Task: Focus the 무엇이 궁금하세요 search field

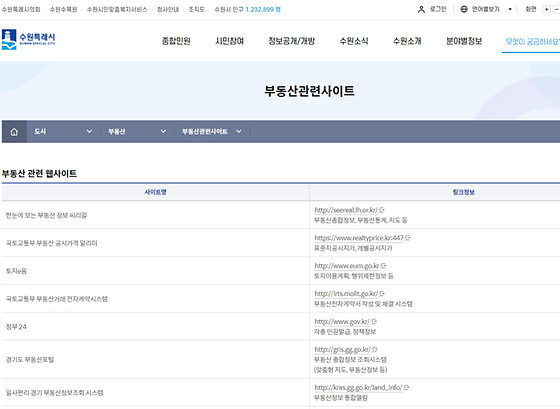Action: click(532, 42)
